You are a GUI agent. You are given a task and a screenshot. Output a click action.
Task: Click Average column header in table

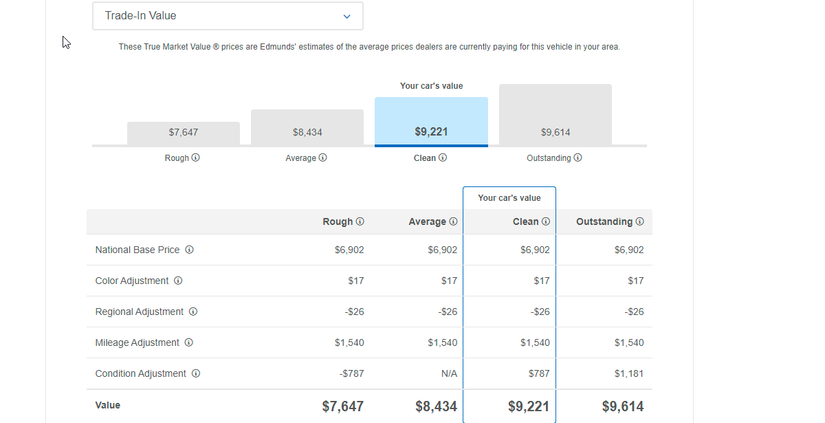point(427,221)
